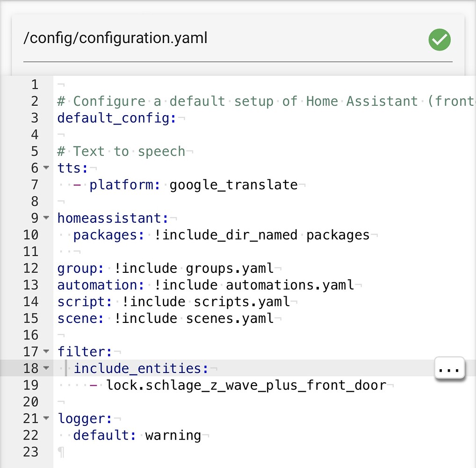Place cursor on google_translate platform value
This screenshot has width=476, height=468.
coord(234,184)
